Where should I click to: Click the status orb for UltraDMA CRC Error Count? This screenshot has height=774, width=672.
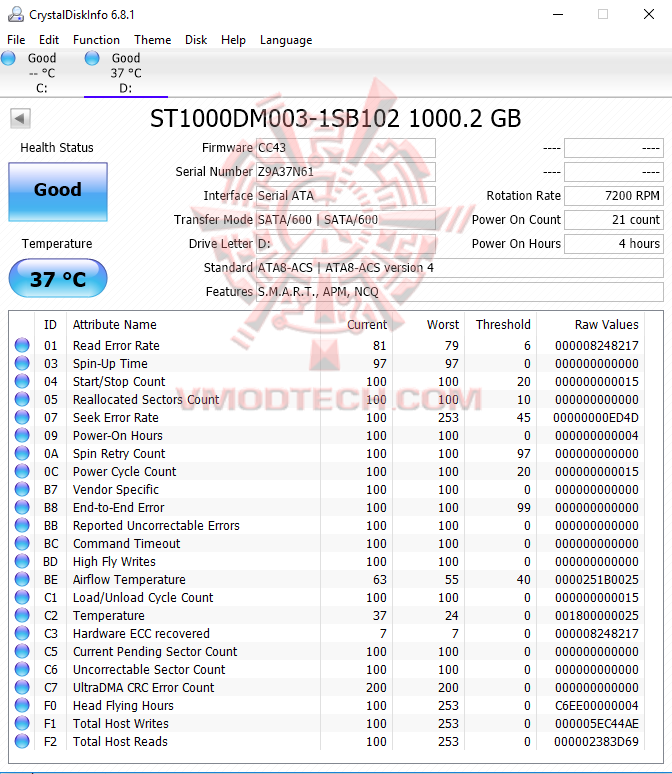point(22,688)
